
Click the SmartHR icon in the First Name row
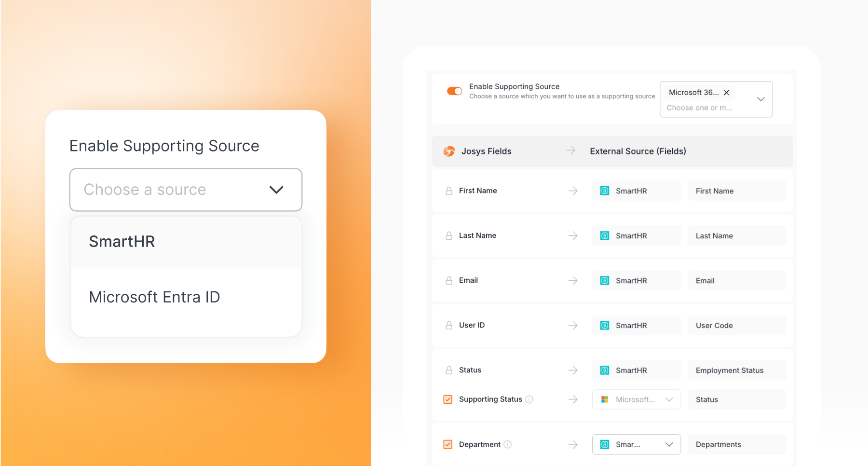pyautogui.click(x=605, y=191)
